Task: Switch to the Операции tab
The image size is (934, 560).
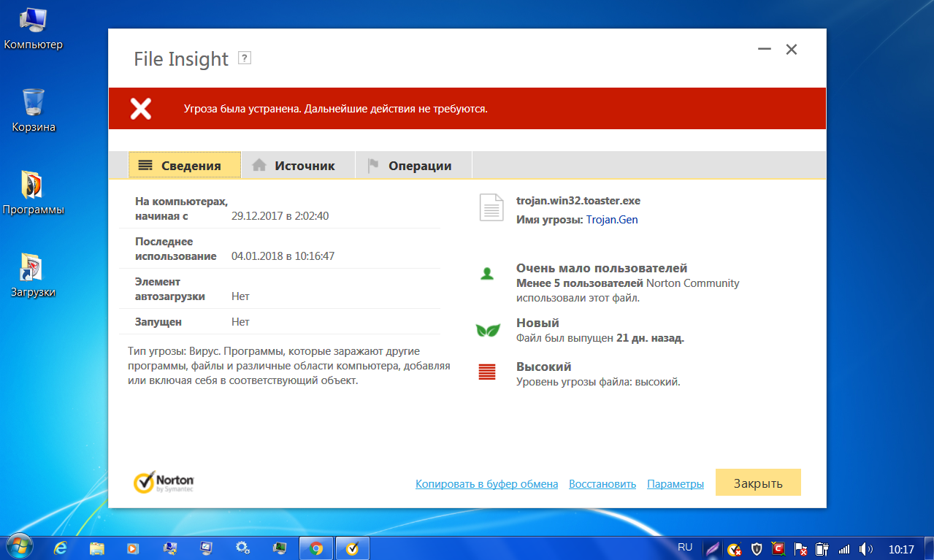Action: pyautogui.click(x=413, y=165)
